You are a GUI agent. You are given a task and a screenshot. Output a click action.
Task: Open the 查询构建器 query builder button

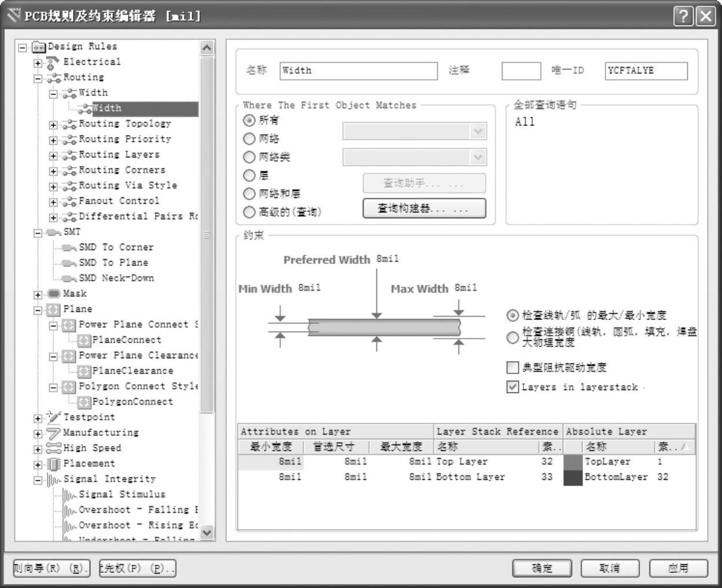point(424,208)
